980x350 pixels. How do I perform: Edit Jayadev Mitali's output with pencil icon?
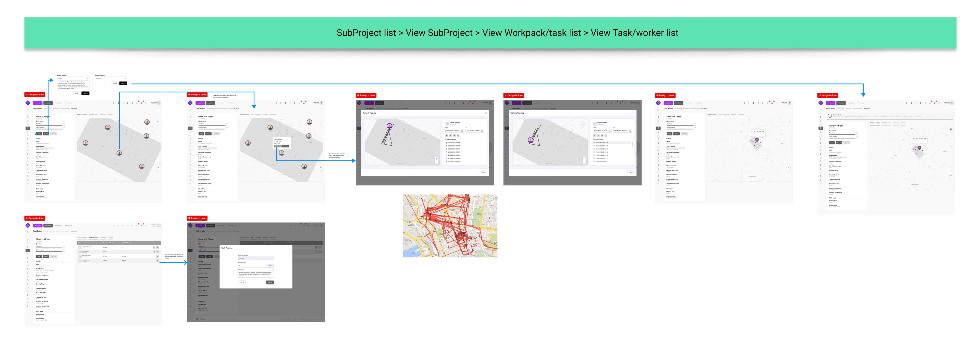(x=158, y=261)
